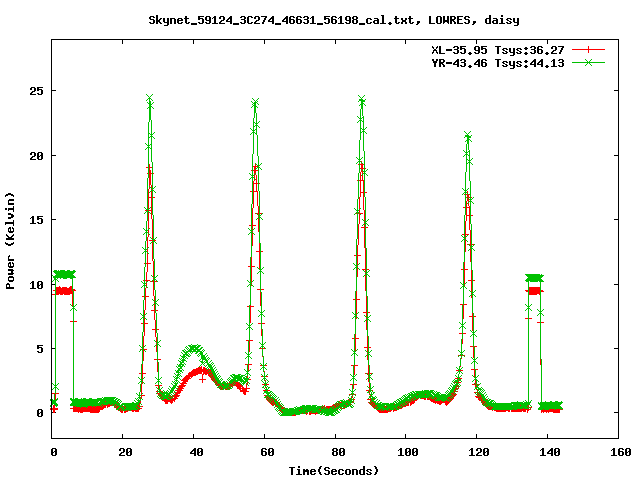
Task: Click the x-axis tick label 60
Action: [x=267, y=452]
